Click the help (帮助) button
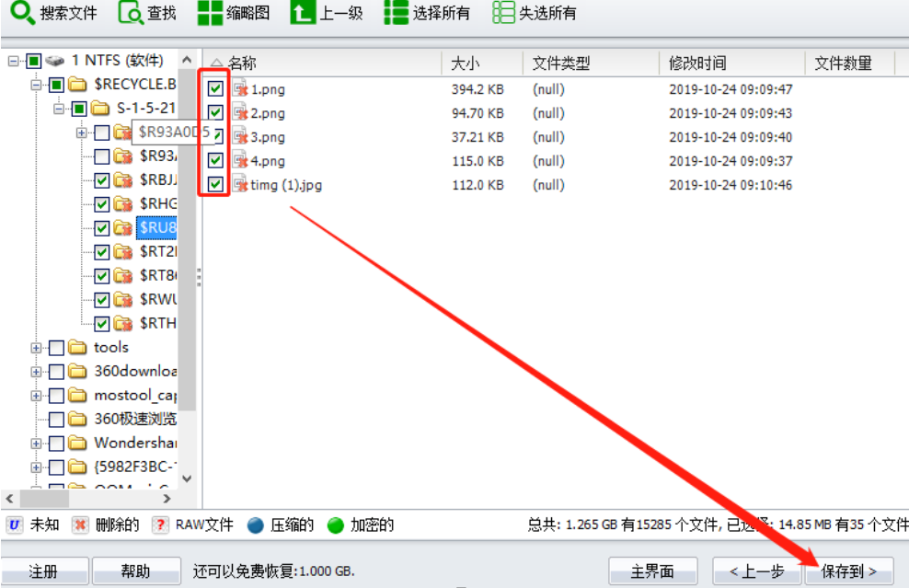Screen dimensions: 909x588 136,571
